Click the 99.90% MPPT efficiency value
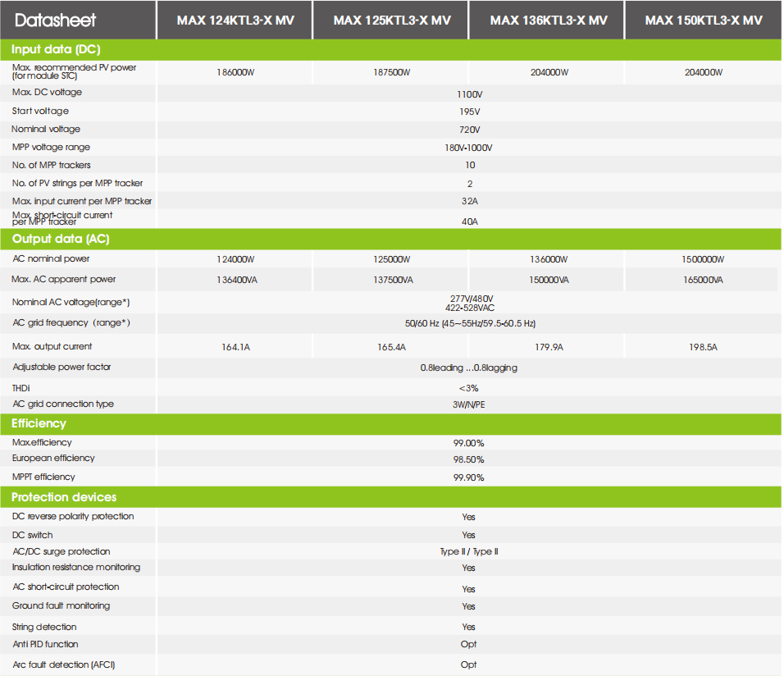The width and height of the screenshot is (784, 676). [x=468, y=477]
